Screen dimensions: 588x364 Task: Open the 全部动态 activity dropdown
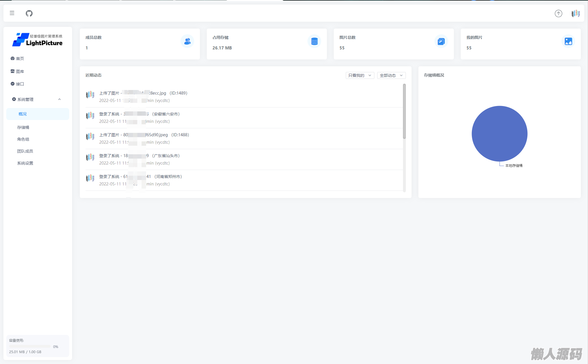tap(391, 75)
